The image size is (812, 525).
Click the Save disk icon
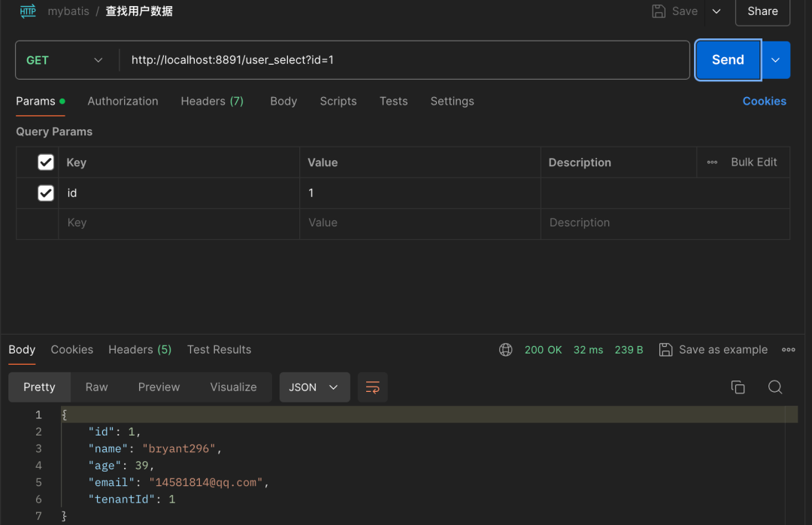pyautogui.click(x=658, y=11)
